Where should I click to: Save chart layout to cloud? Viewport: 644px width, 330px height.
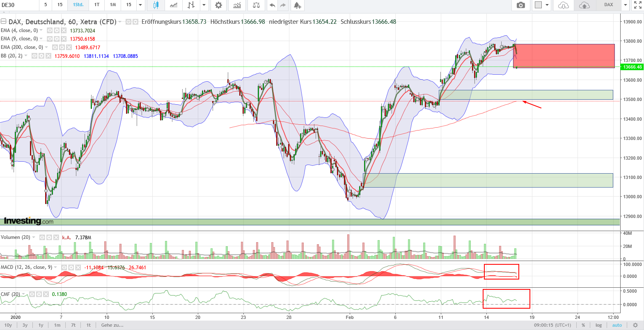584,5
